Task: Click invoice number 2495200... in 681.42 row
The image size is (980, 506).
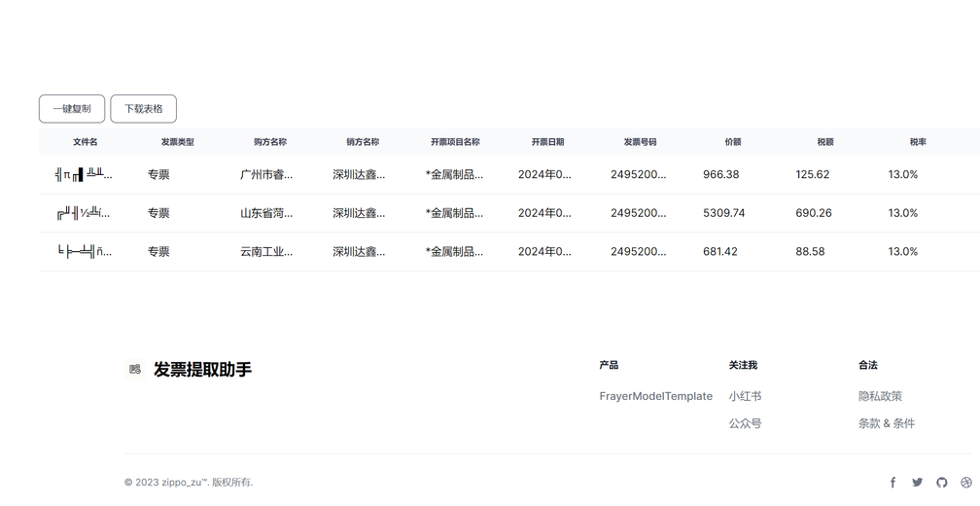Action: point(638,251)
